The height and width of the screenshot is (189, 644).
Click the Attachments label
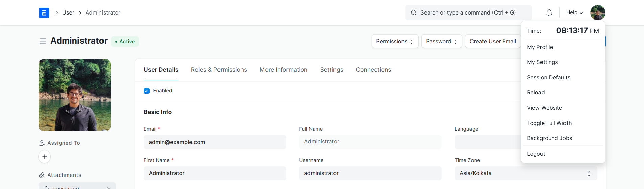[x=64, y=175]
